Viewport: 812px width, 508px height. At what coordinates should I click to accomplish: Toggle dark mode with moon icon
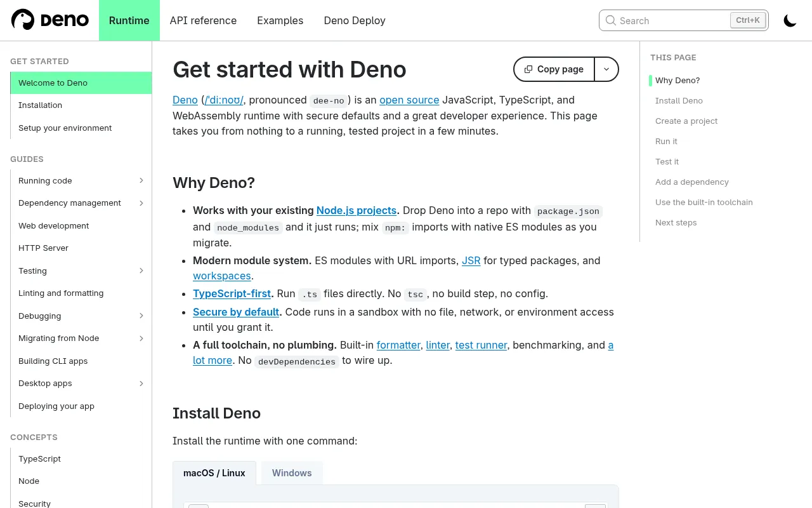[790, 20]
